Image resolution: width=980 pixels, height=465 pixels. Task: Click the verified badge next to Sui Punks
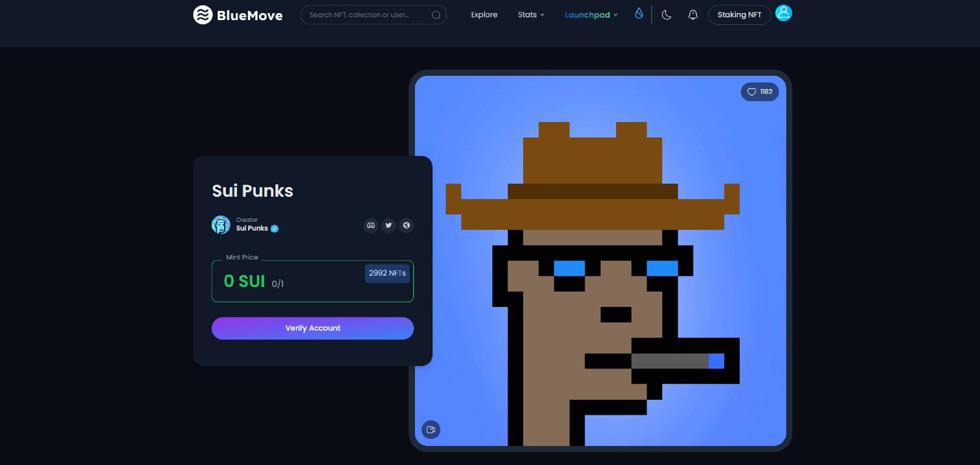point(275,228)
